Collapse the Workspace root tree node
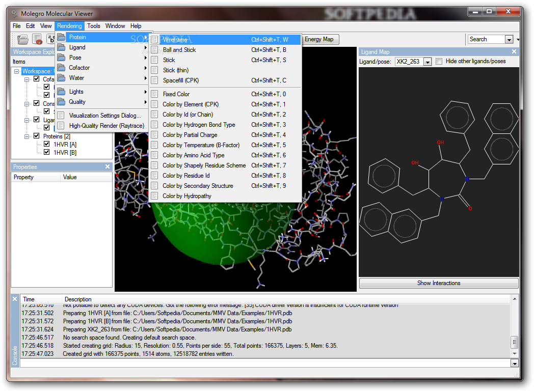Image resolution: width=534 pixels, height=392 pixels. [16, 71]
